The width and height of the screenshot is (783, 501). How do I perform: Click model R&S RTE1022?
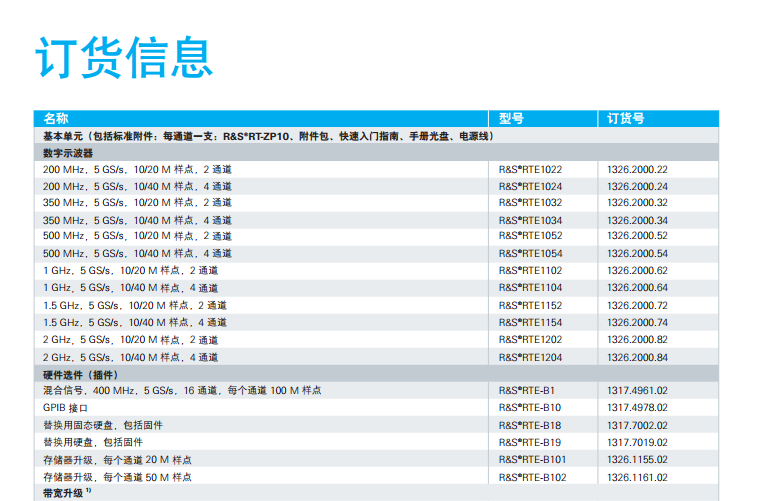(x=530, y=170)
